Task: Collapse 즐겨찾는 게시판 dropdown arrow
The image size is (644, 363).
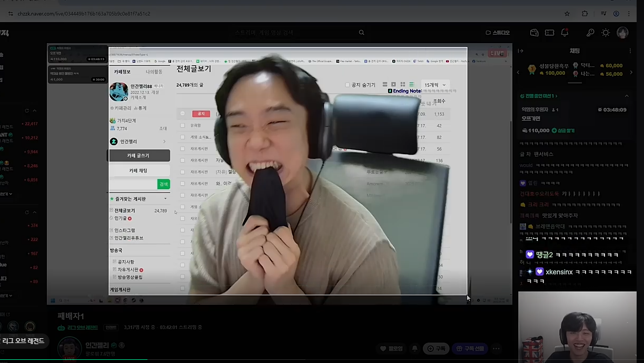Action: coord(165,199)
